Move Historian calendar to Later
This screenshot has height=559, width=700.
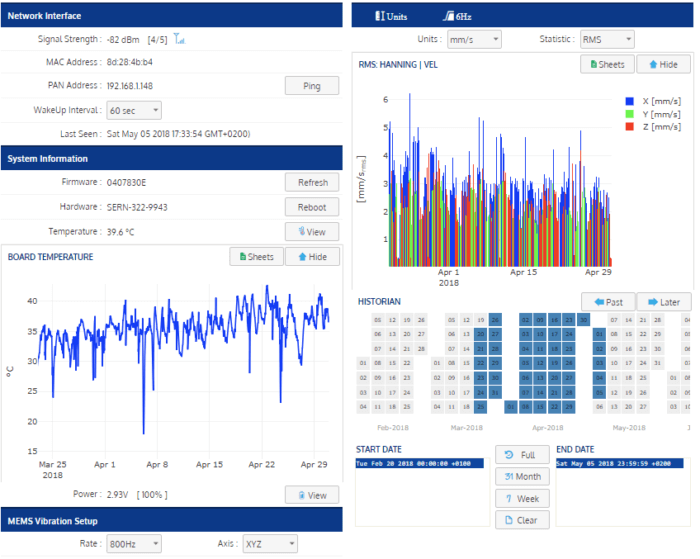point(663,302)
